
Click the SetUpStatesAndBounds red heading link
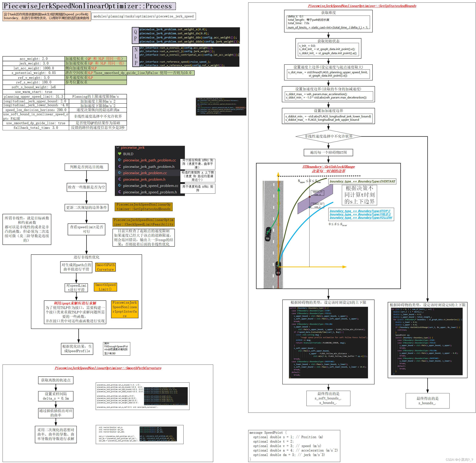pyautogui.click(x=362, y=6)
